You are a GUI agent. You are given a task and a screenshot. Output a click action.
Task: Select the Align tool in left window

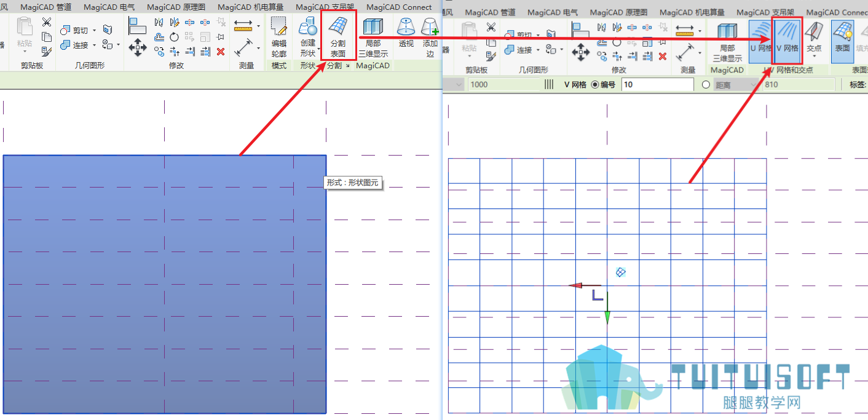[137, 25]
